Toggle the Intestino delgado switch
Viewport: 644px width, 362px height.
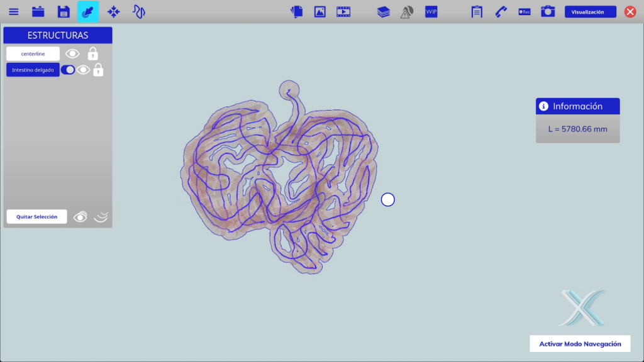click(68, 70)
